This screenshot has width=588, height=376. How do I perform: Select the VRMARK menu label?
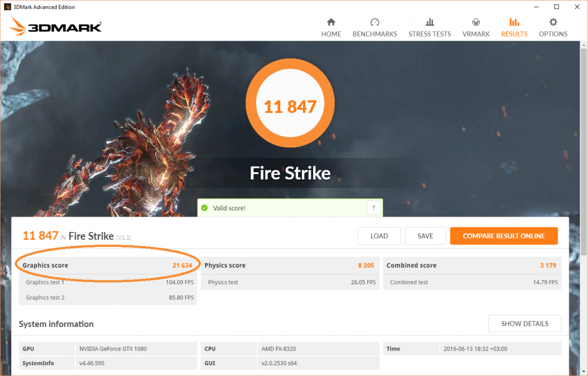[x=476, y=34]
